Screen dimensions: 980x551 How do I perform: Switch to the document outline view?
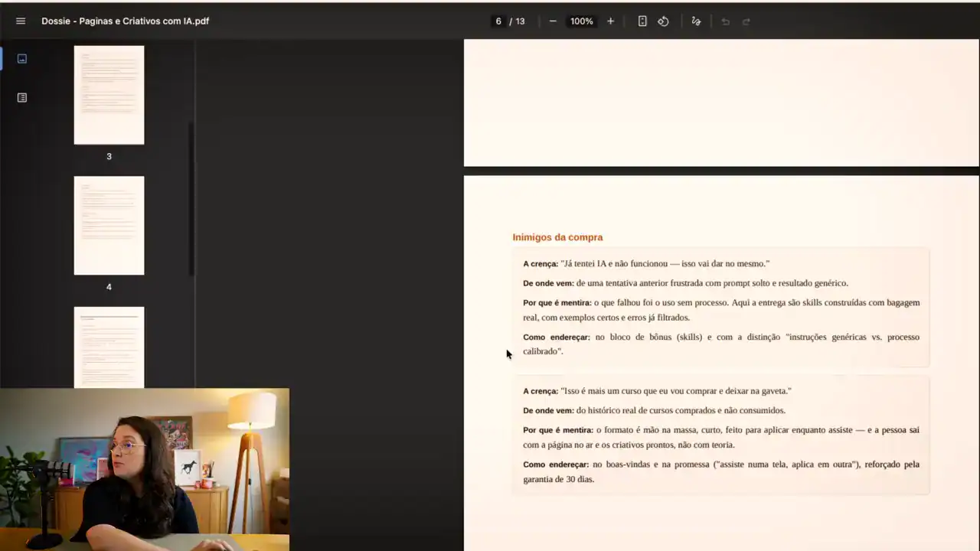(22, 98)
